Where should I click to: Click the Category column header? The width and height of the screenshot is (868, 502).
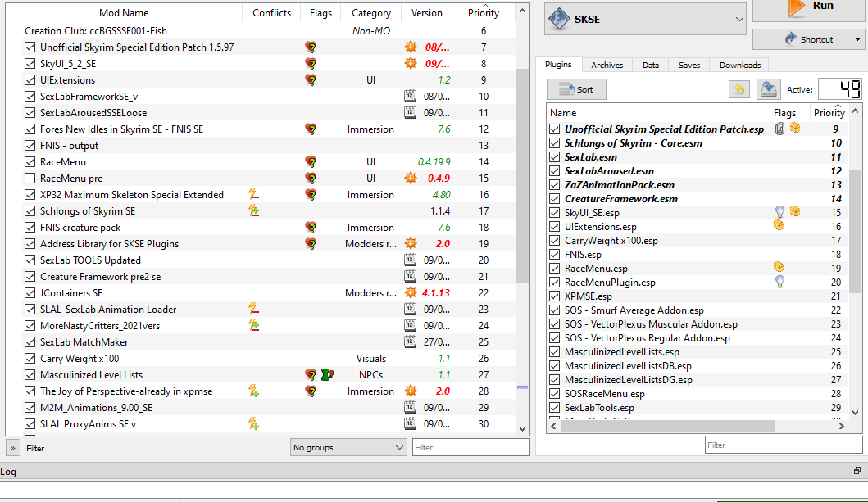coord(371,13)
